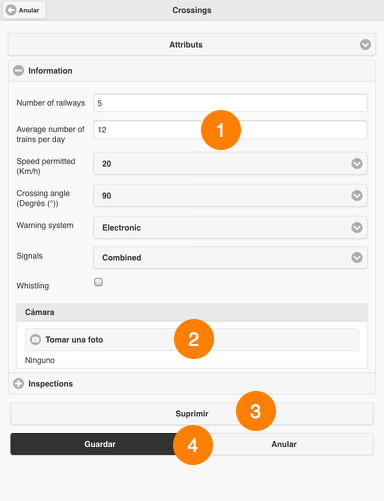The width and height of the screenshot is (384, 501).
Task: Click the bottom Anular button
Action: click(284, 444)
